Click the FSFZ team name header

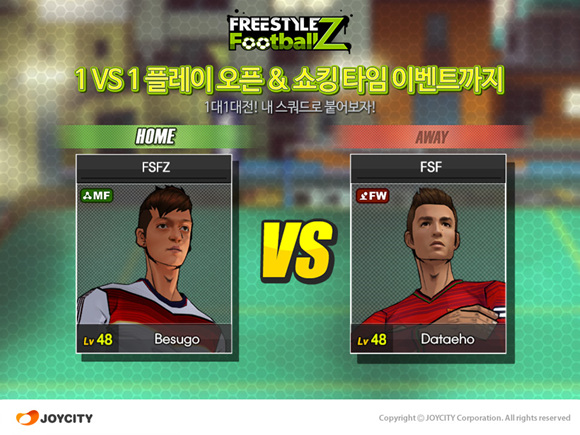point(154,169)
